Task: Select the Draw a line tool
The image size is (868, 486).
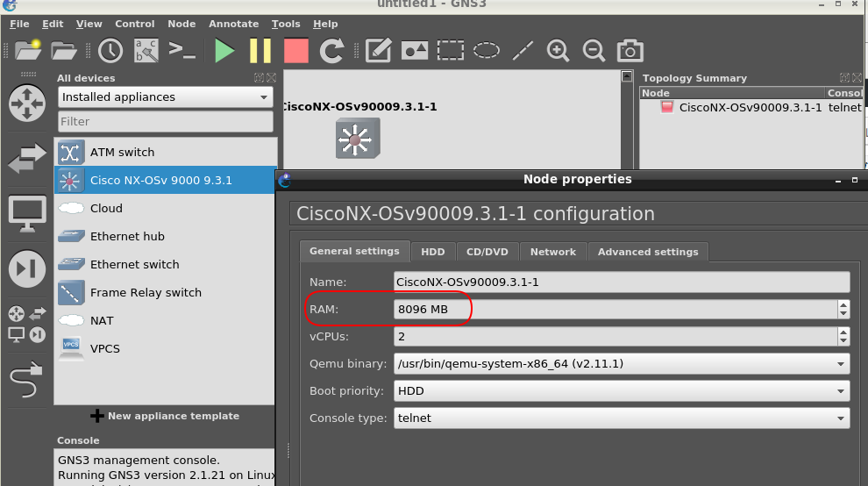Action: pos(523,50)
